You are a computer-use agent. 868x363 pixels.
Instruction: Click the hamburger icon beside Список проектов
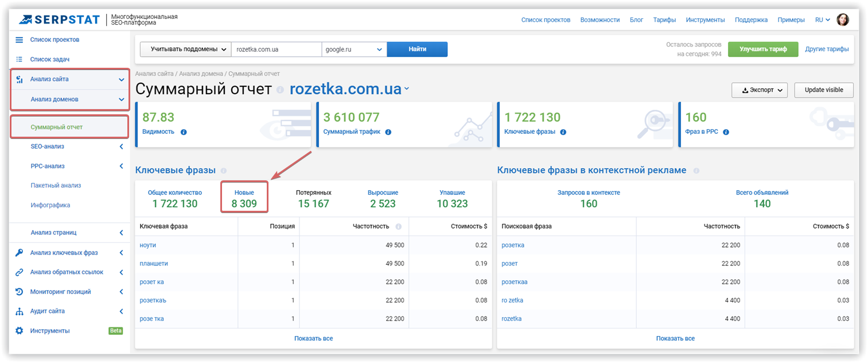19,40
